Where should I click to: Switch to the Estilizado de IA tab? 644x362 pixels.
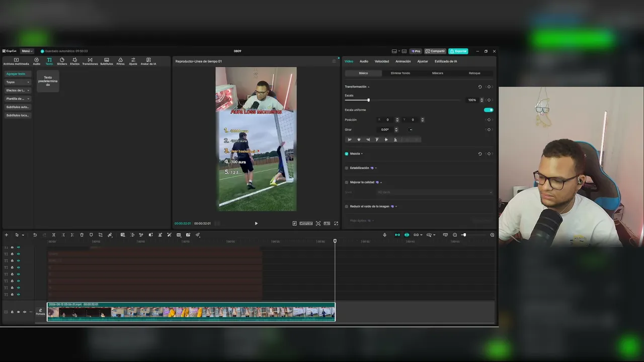coord(446,61)
